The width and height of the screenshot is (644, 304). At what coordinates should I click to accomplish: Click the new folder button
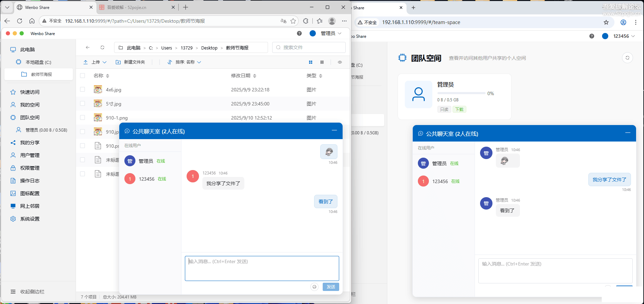pyautogui.click(x=130, y=62)
